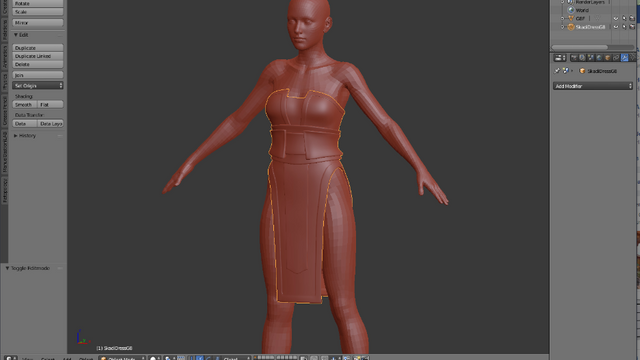Click the Smooth shading button

coord(24,104)
